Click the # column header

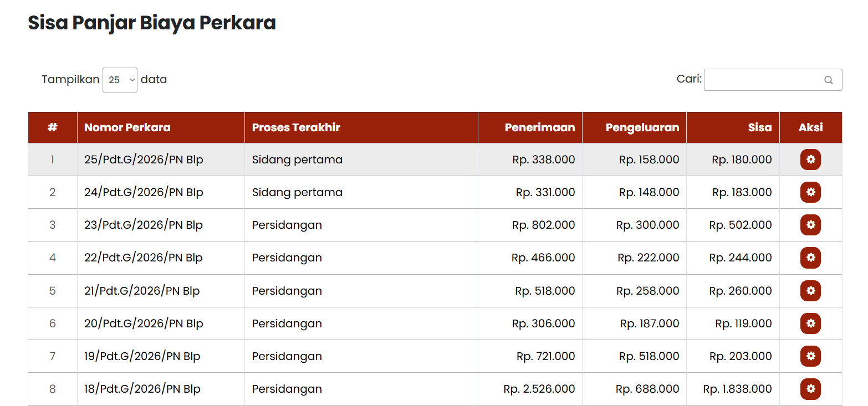click(53, 127)
